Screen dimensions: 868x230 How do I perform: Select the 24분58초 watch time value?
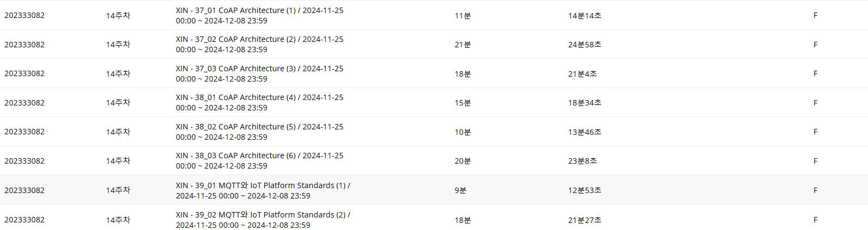(585, 45)
